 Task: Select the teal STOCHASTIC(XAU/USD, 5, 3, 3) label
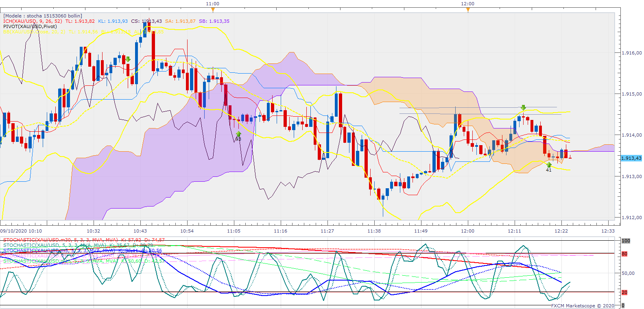click(55, 245)
